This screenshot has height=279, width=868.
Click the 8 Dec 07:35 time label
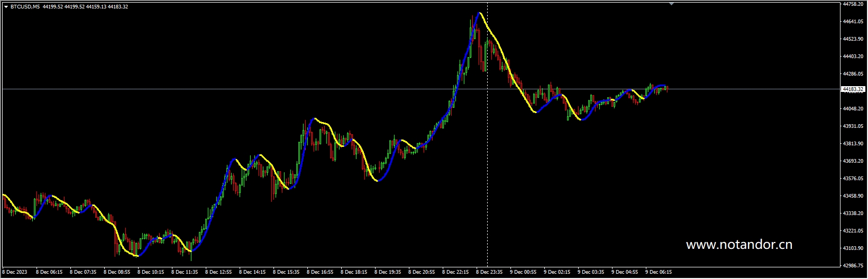pyautogui.click(x=83, y=273)
